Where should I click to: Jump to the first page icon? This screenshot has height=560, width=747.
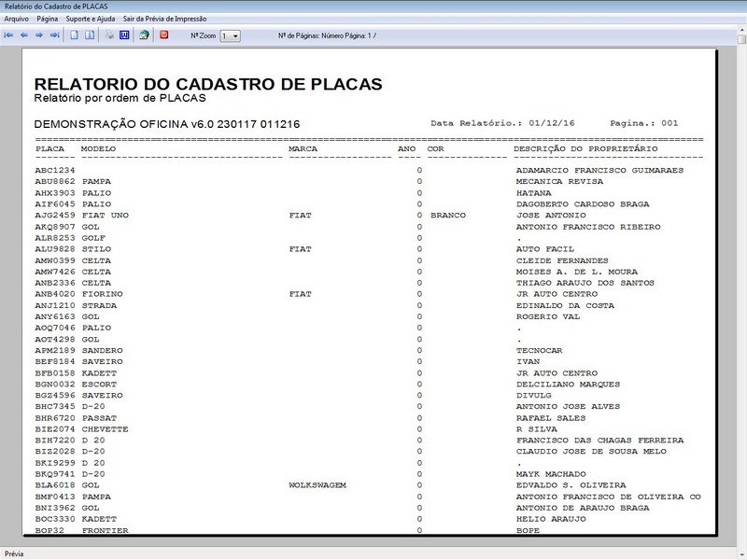click(9, 35)
